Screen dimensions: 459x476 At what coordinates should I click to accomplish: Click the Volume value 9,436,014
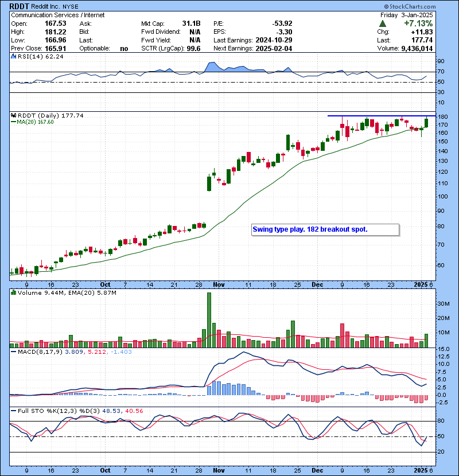coord(417,48)
